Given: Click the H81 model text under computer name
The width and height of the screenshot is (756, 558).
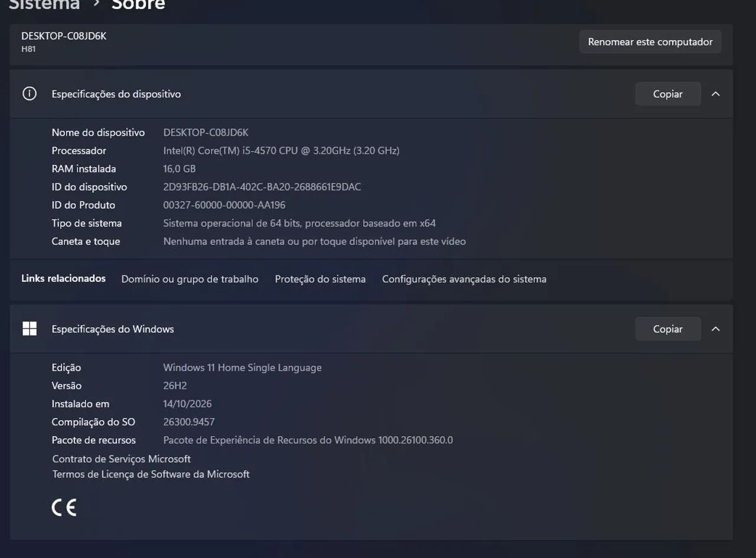Looking at the screenshot, I should 28,49.
